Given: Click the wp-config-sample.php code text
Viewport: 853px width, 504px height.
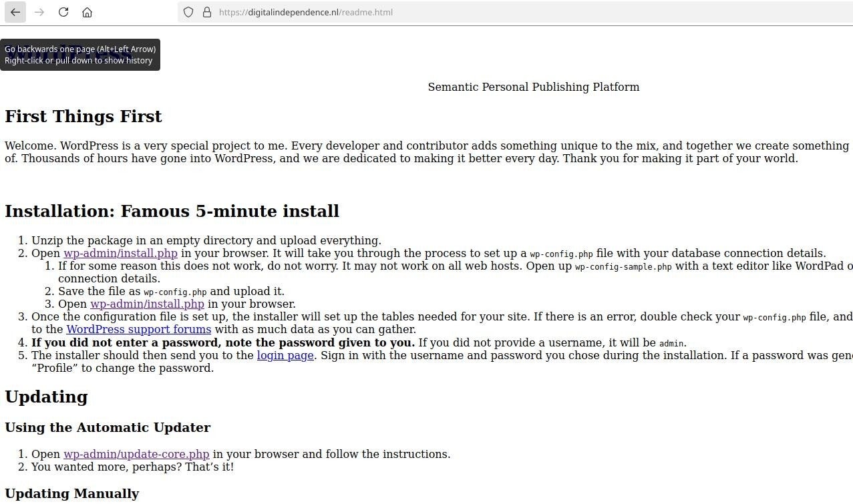Looking at the screenshot, I should click(x=623, y=267).
